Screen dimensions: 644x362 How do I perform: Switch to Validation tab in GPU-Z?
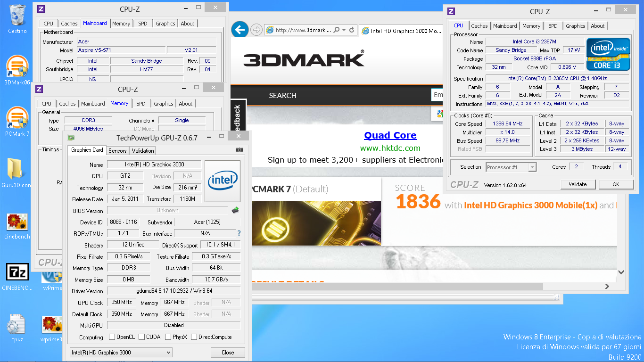143,151
